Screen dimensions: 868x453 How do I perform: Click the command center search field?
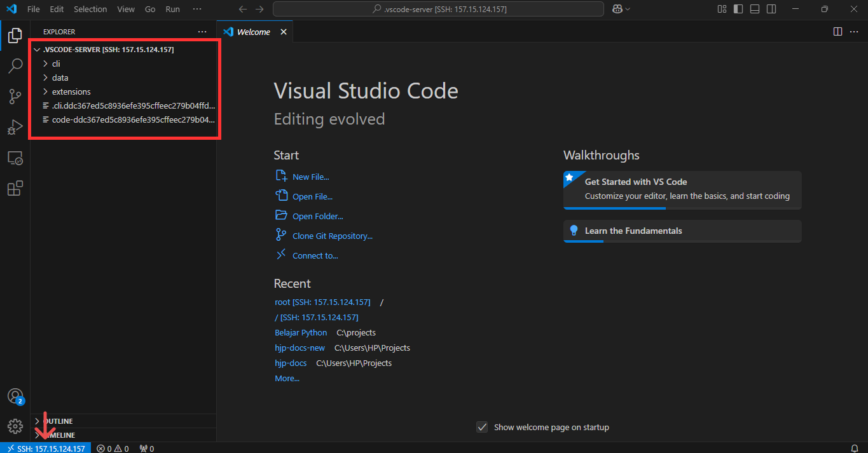pos(437,9)
